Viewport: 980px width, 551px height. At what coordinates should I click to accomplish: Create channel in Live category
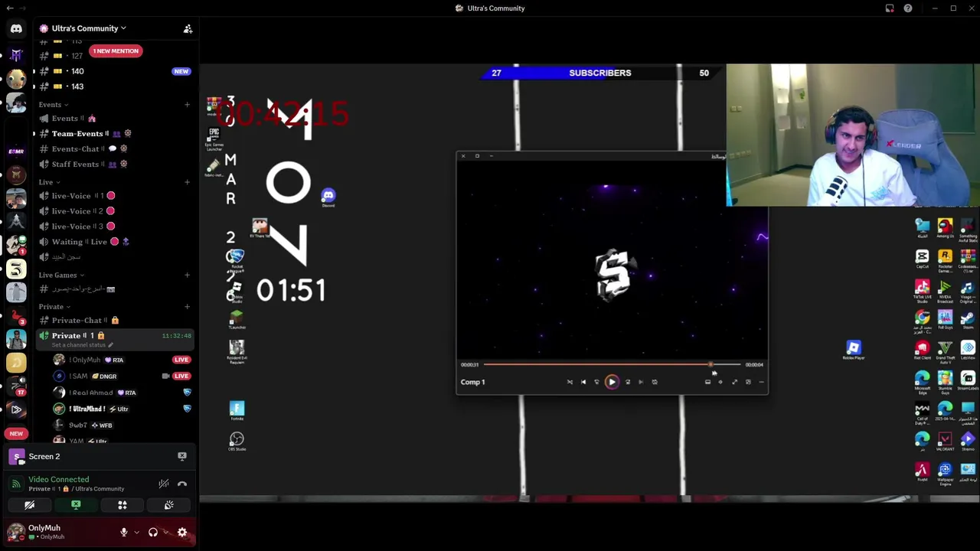click(x=187, y=182)
